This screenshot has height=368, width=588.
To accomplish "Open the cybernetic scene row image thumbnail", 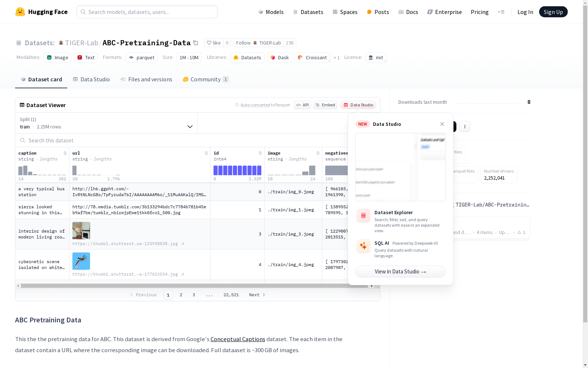I will click(x=81, y=261).
